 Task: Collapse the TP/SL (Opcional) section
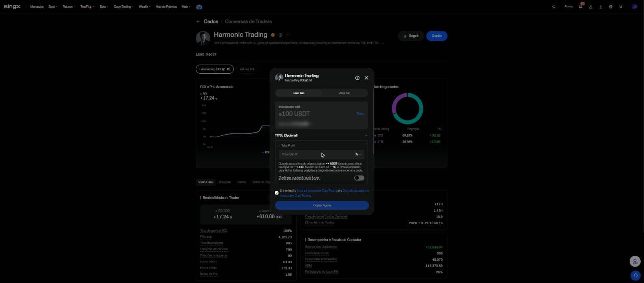[x=366, y=135]
